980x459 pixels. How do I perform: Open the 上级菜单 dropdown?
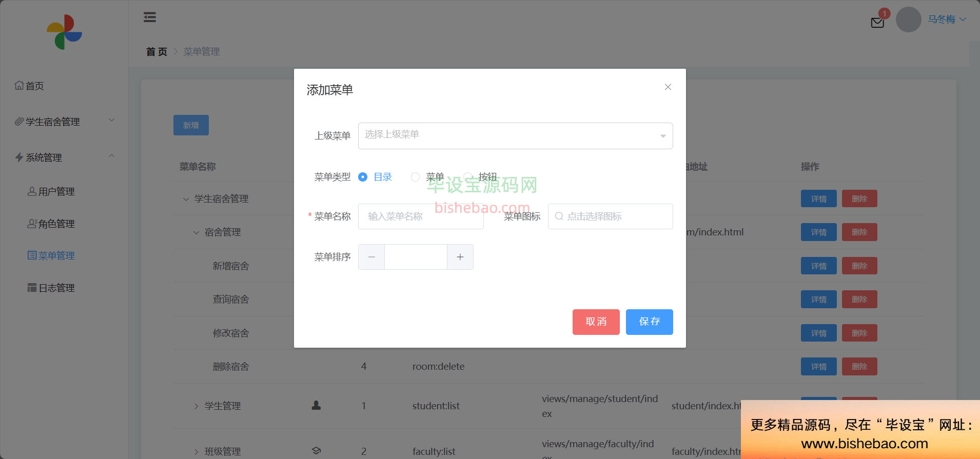(515, 136)
